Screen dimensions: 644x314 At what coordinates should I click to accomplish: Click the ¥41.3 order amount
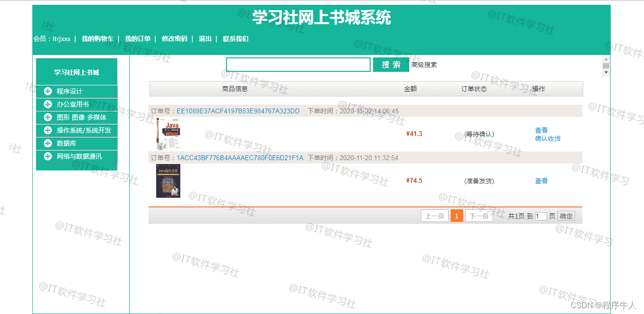click(x=414, y=134)
